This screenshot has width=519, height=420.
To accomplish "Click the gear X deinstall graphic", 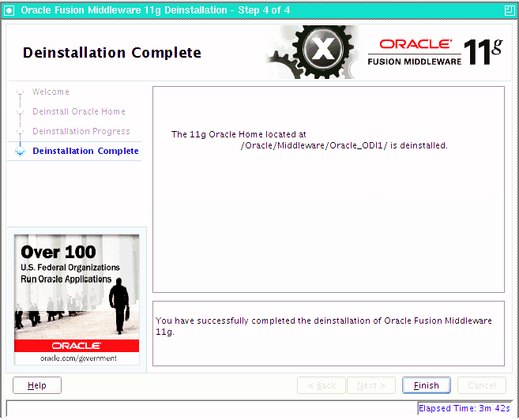I will pos(311,52).
